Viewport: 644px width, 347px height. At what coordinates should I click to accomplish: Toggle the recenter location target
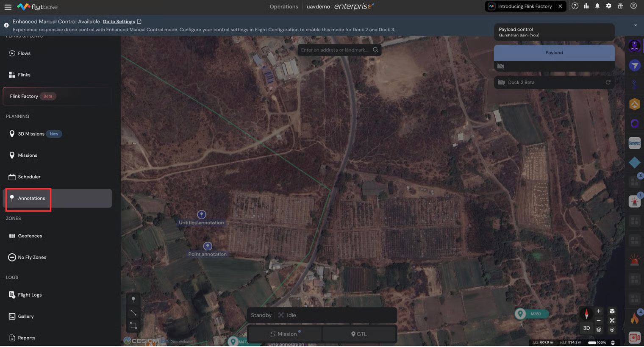pos(612,330)
